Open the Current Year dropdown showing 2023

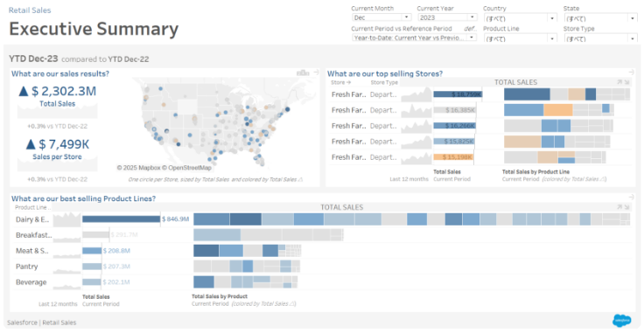point(447,17)
